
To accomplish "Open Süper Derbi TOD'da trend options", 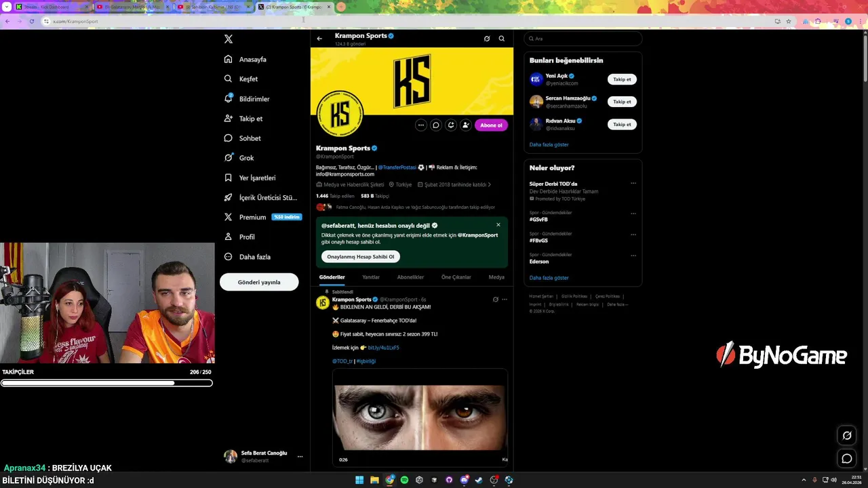I will tap(633, 183).
